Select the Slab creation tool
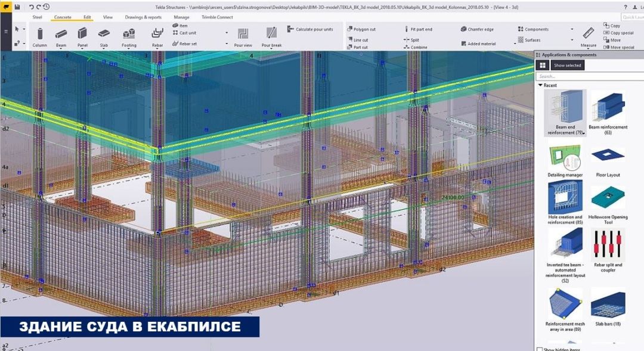644x351 pixels. click(x=104, y=36)
